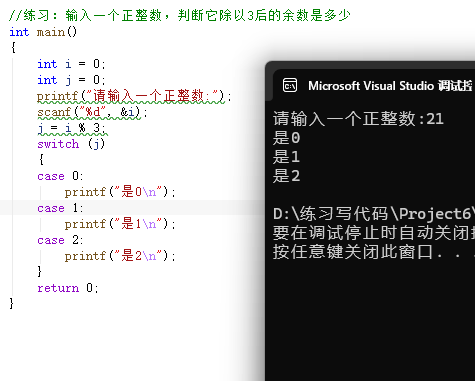This screenshot has width=475, height=381.
Task: Click the 'int main()' line
Action: click(43, 32)
